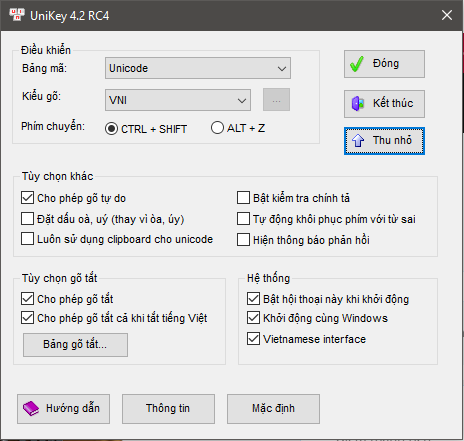Image resolution: width=464 pixels, height=441 pixels.
Task: Click the green checkmark on Đóng button
Action: click(357, 64)
